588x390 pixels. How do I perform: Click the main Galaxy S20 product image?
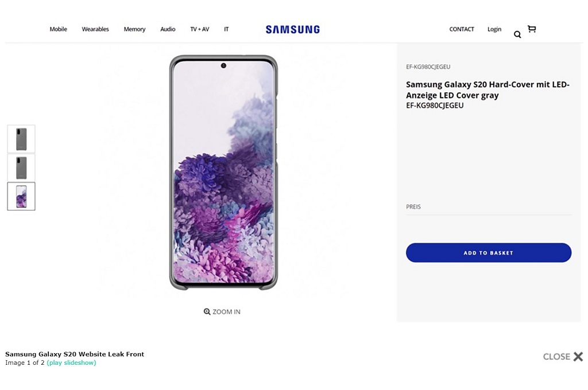(x=223, y=172)
